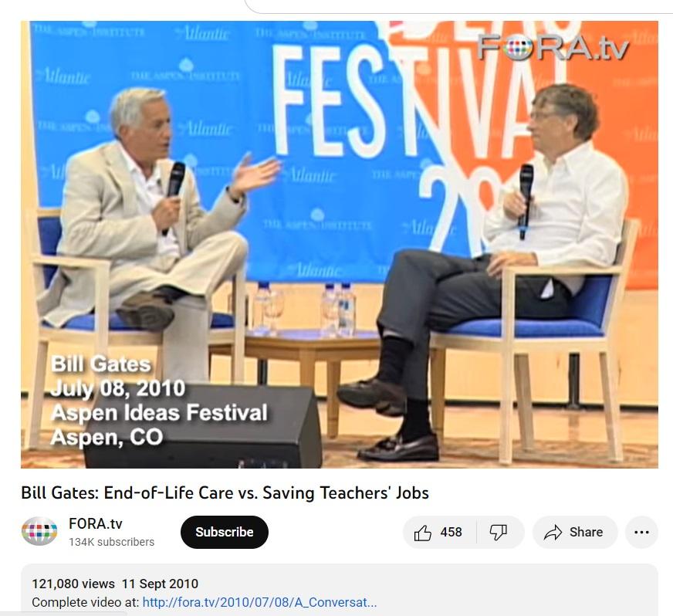Click the thumbs-up like icon
This screenshot has width=673, height=616.
pos(423,533)
